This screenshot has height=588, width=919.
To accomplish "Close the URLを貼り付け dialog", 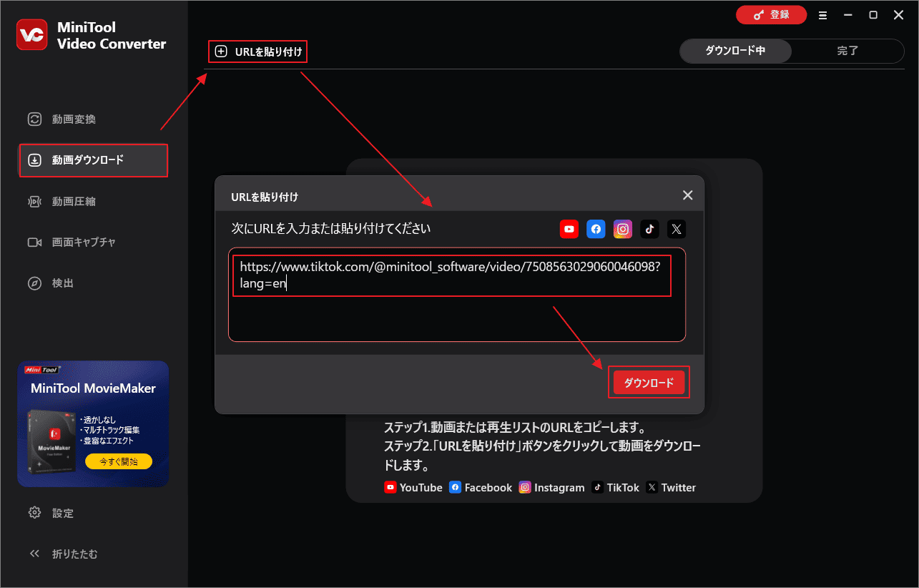I will [x=687, y=195].
